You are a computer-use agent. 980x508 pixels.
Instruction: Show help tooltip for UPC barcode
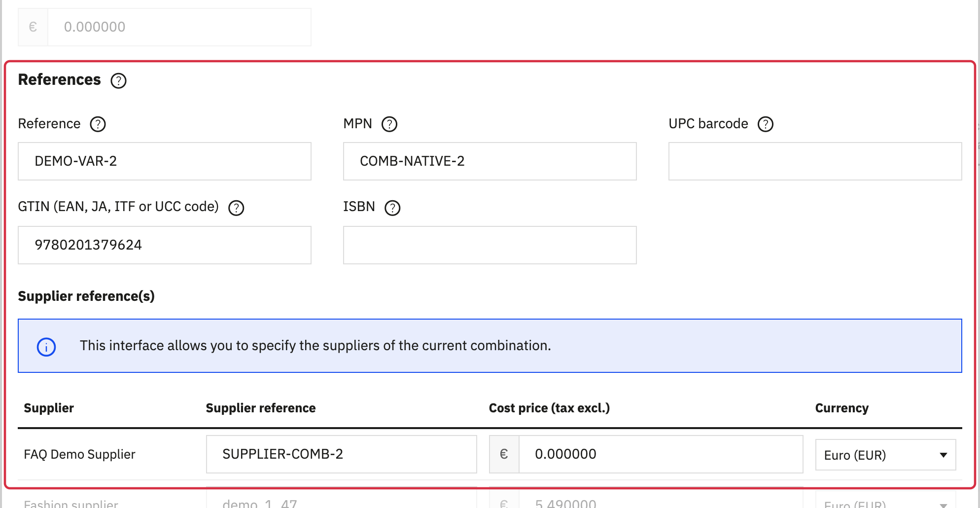(766, 124)
